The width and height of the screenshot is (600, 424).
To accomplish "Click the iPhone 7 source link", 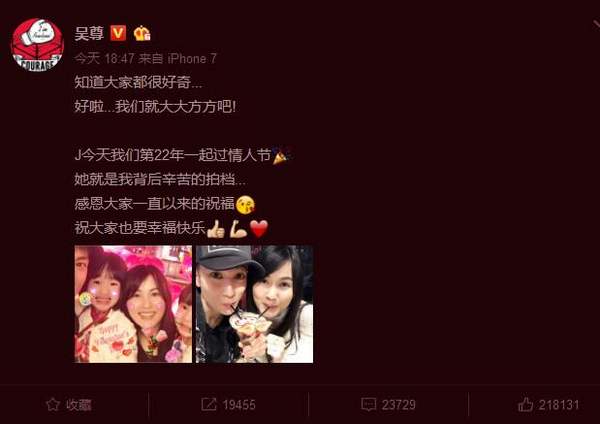I will (x=192, y=59).
